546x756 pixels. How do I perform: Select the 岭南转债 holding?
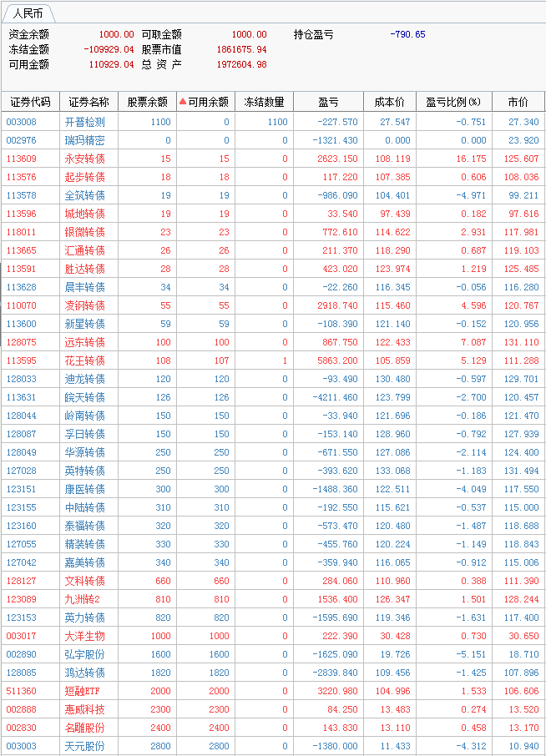point(273,415)
